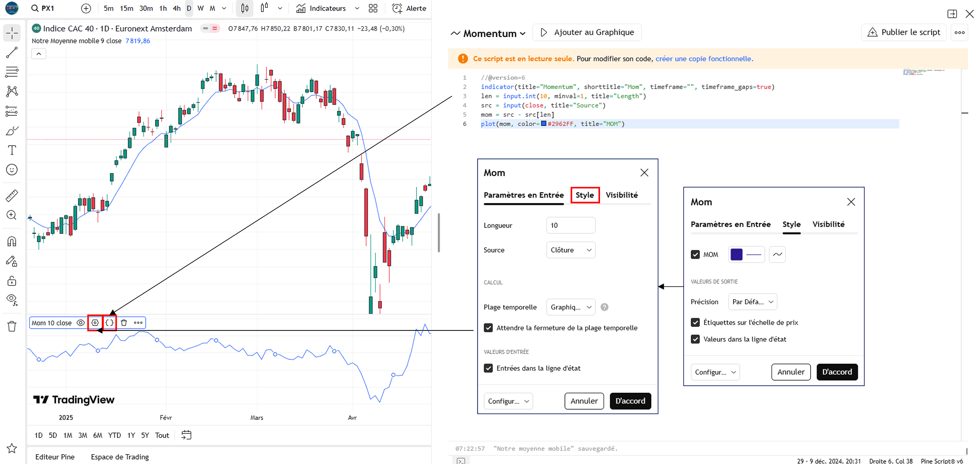The width and height of the screenshot is (980, 464).
Task: Toggle Mom indicator visibility eye
Action: (81, 323)
